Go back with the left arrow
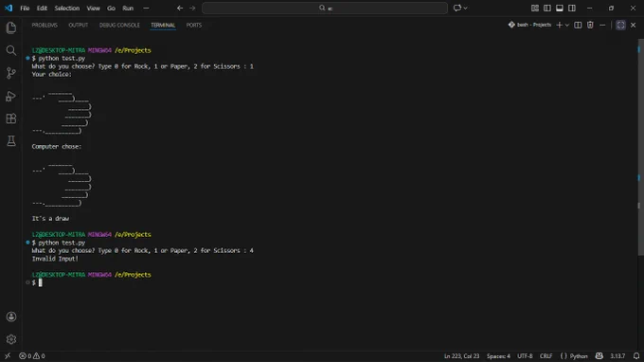This screenshot has height=362, width=644. coord(180,8)
